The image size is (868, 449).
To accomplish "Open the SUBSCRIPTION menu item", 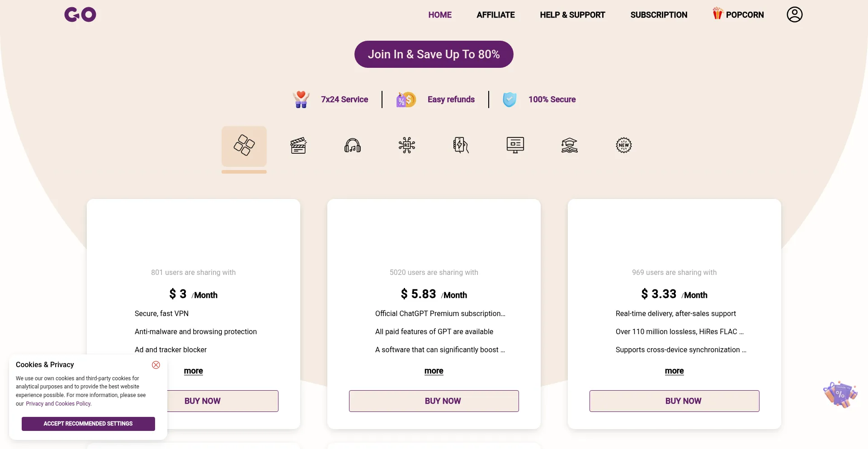I will 659,15.
